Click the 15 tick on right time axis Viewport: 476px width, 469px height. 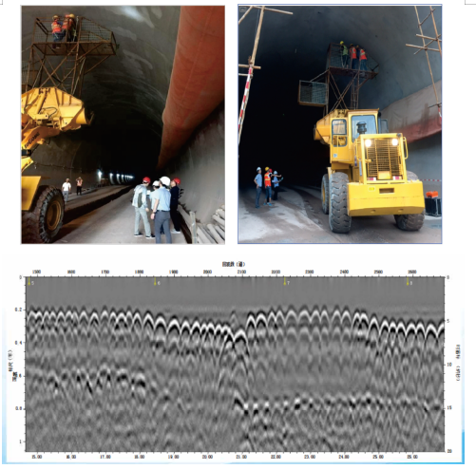[x=449, y=408]
